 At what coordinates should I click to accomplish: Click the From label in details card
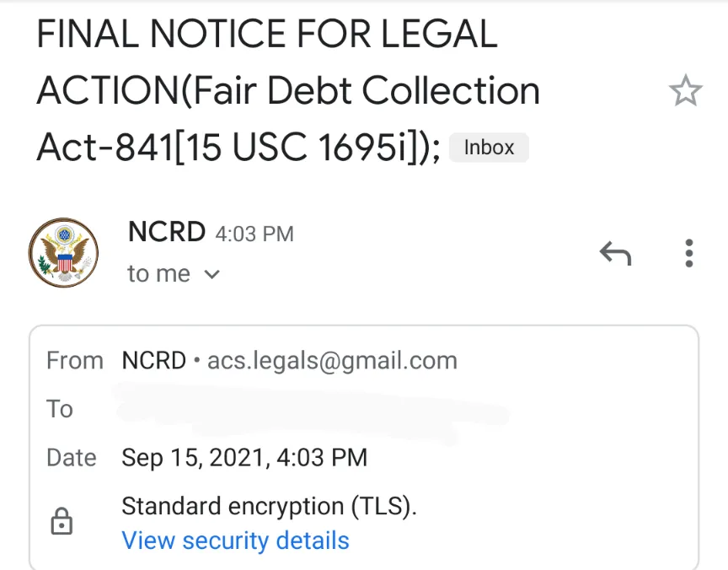pos(75,361)
